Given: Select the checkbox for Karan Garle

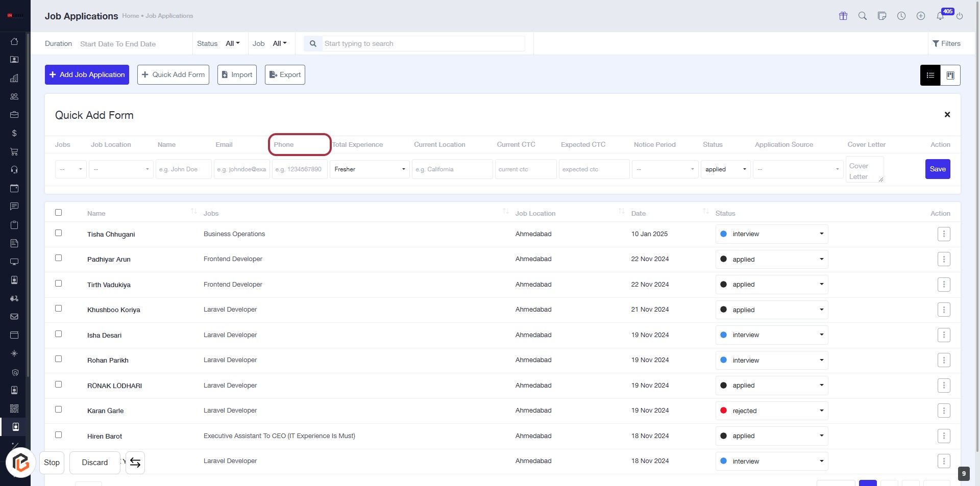Looking at the screenshot, I should click(x=59, y=410).
